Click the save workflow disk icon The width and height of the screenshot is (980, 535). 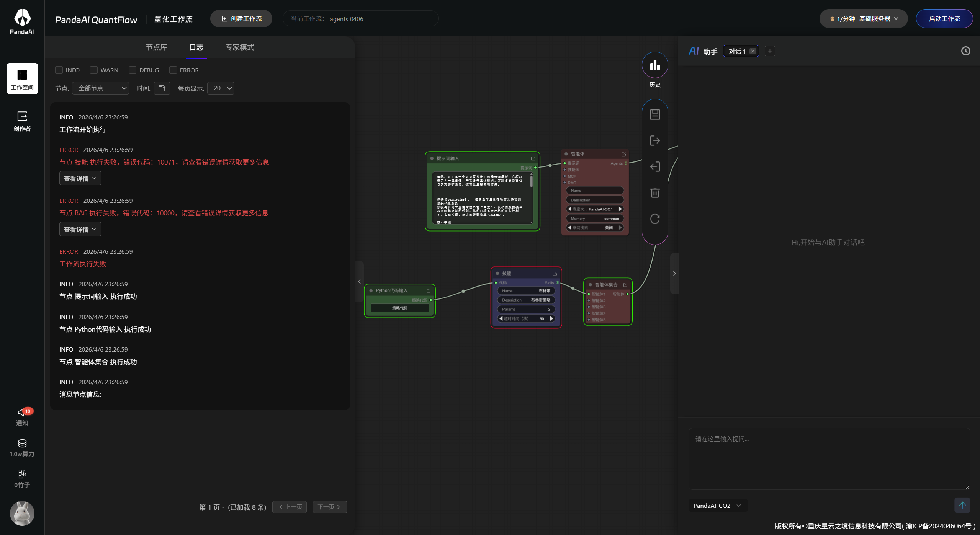655,114
